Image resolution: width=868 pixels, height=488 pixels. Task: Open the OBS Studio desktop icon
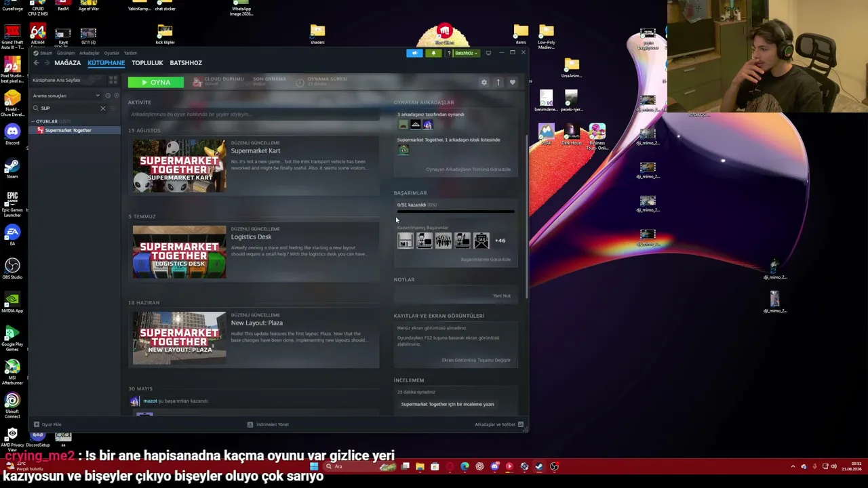click(x=12, y=268)
